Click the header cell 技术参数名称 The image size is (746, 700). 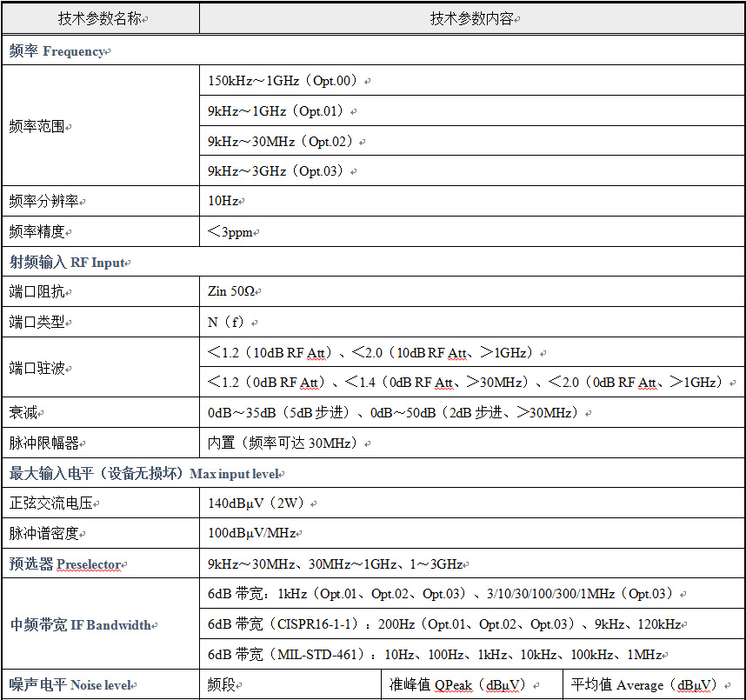(x=100, y=18)
